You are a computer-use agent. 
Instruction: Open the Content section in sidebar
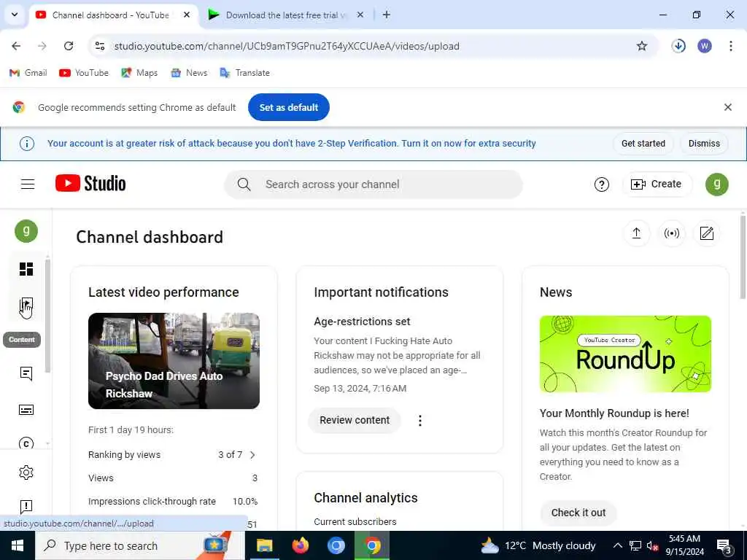coord(26,305)
